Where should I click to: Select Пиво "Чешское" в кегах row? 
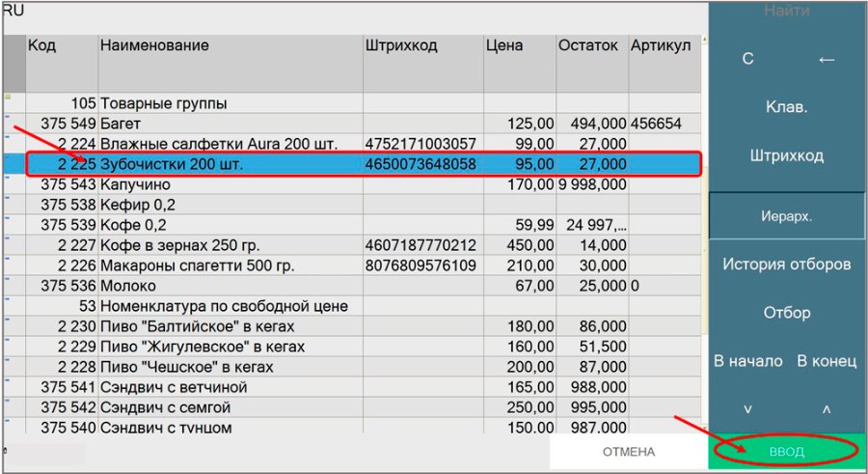352,367
